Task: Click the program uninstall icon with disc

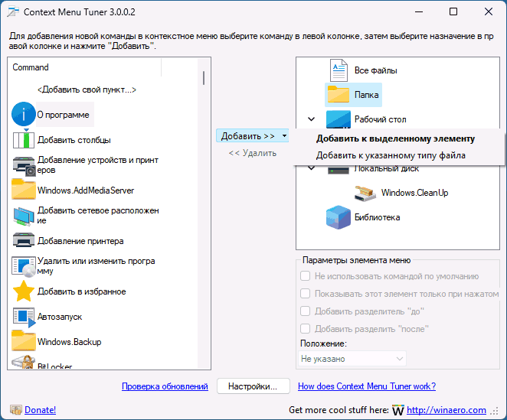Action: click(x=24, y=266)
